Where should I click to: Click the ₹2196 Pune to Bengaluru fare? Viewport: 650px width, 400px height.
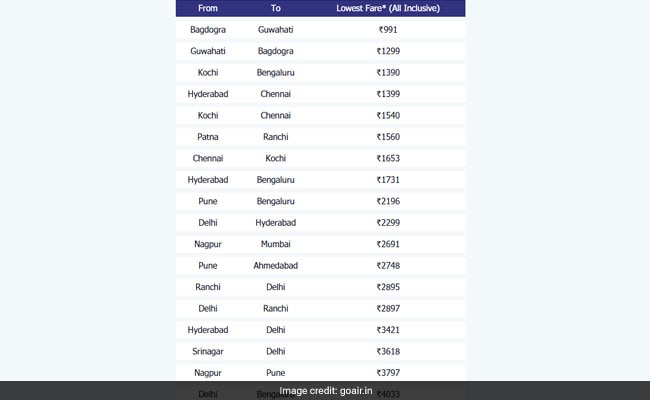pyautogui.click(x=388, y=201)
